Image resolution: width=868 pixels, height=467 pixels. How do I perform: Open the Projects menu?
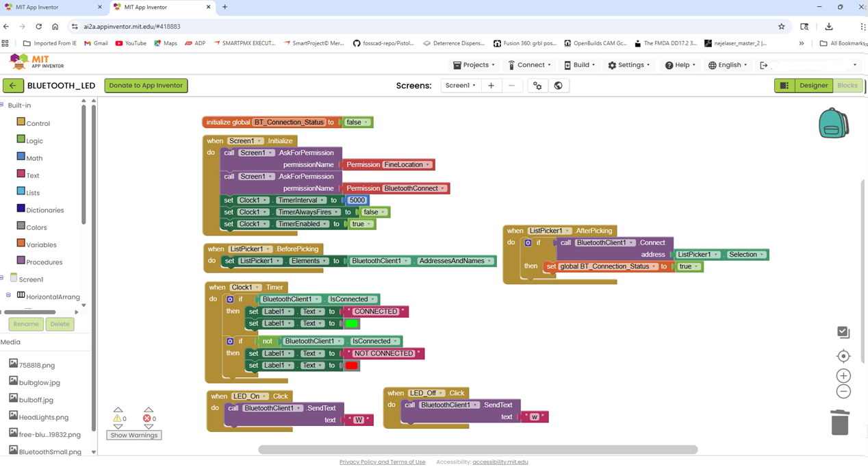point(474,65)
